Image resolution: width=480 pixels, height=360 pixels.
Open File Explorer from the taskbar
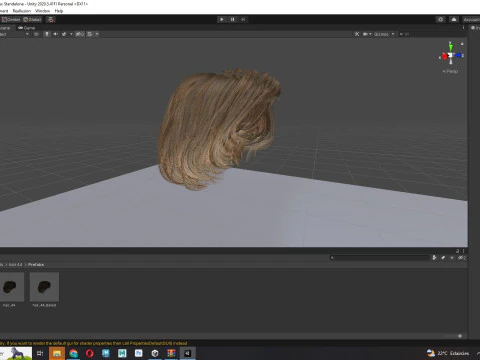(x=57, y=353)
